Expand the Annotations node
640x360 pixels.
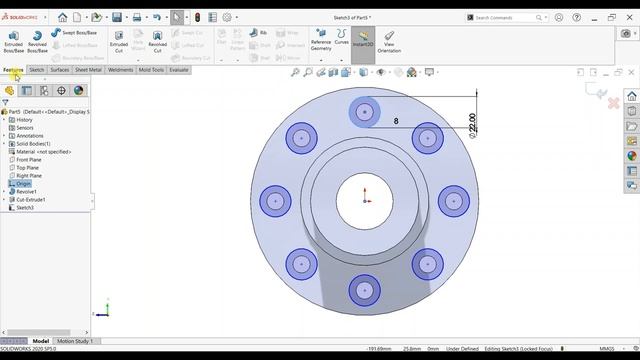coord(4,136)
